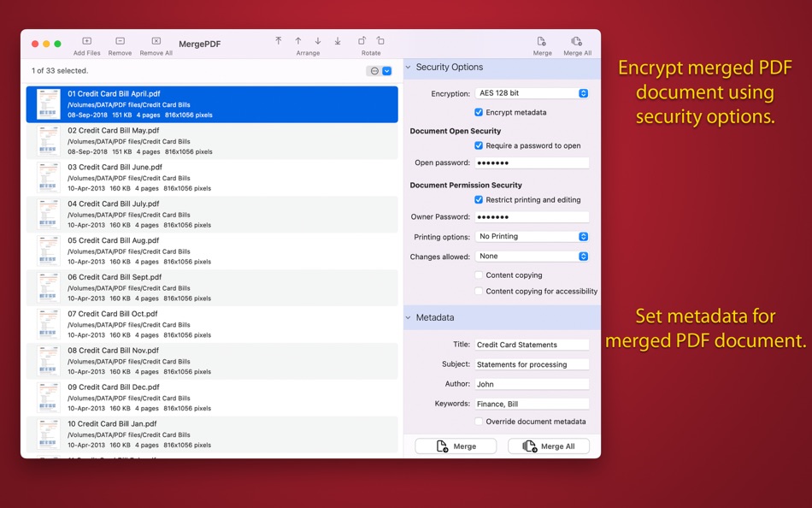Image resolution: width=812 pixels, height=508 pixels.
Task: Collapse the Metadata section
Action: click(x=408, y=318)
